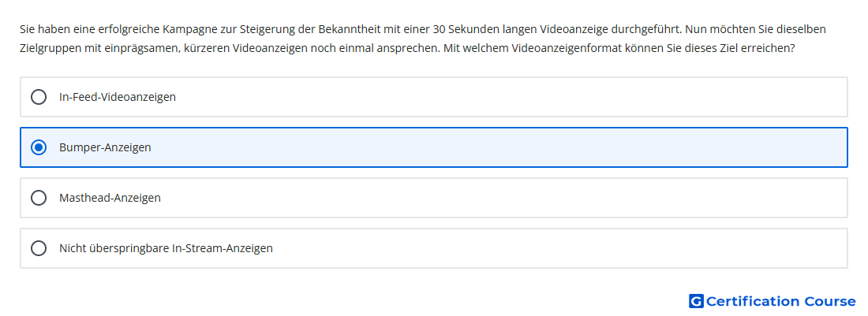Click the blue G logo icon
This screenshot has height=316, width=868.
tap(696, 301)
